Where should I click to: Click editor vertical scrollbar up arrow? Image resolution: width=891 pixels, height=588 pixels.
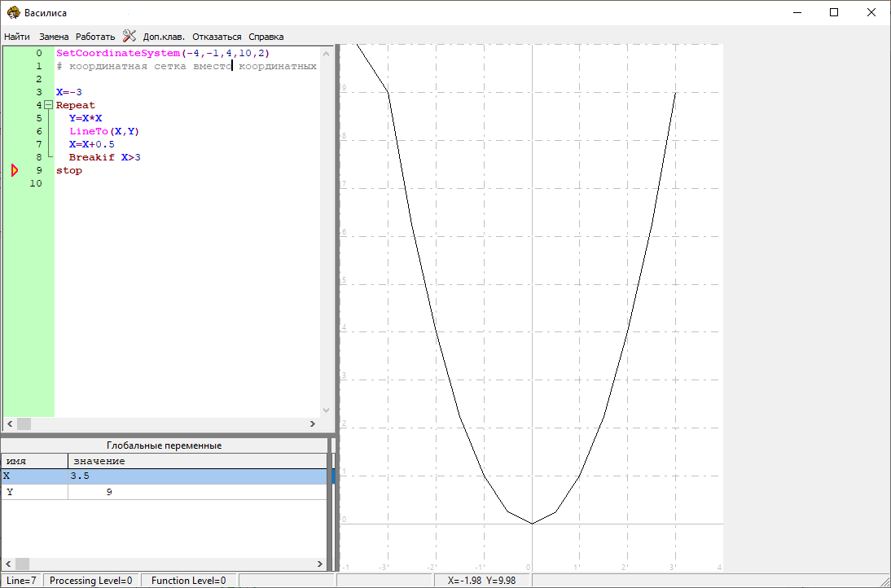click(326, 53)
